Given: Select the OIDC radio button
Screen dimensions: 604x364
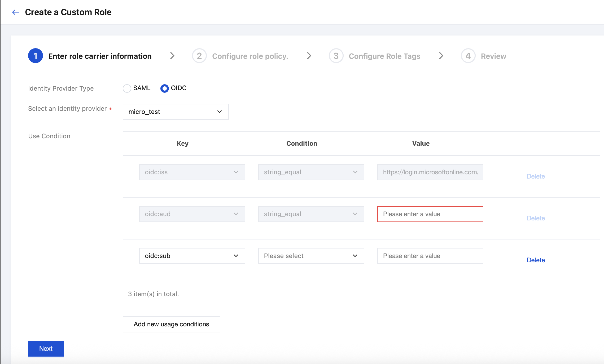Looking at the screenshot, I should tap(165, 88).
